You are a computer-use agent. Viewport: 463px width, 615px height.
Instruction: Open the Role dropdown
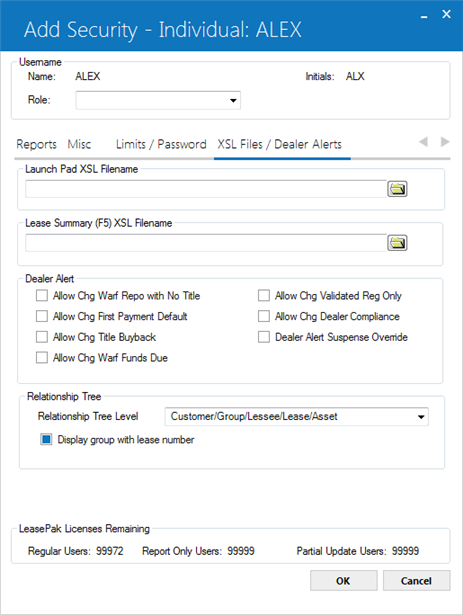[158, 100]
